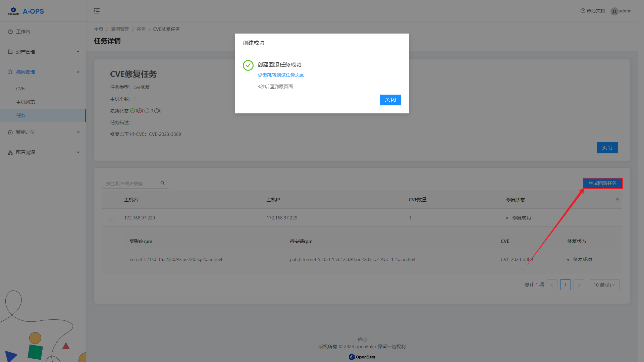Go to the next page arrow
Viewport: 644px width, 362px height.
coord(579,285)
